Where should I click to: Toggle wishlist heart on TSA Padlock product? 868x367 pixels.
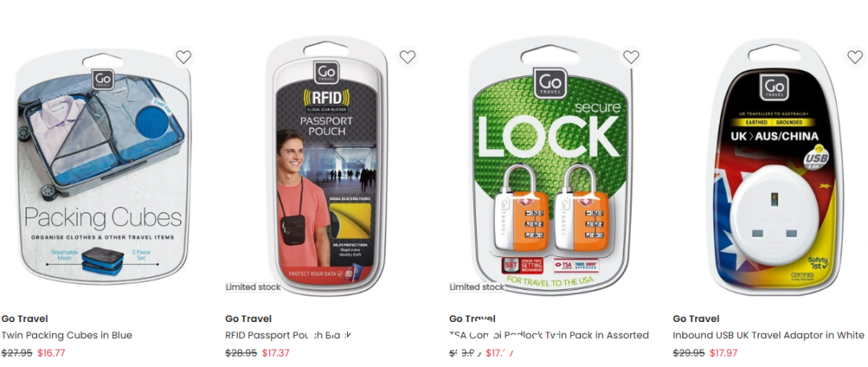click(x=631, y=57)
